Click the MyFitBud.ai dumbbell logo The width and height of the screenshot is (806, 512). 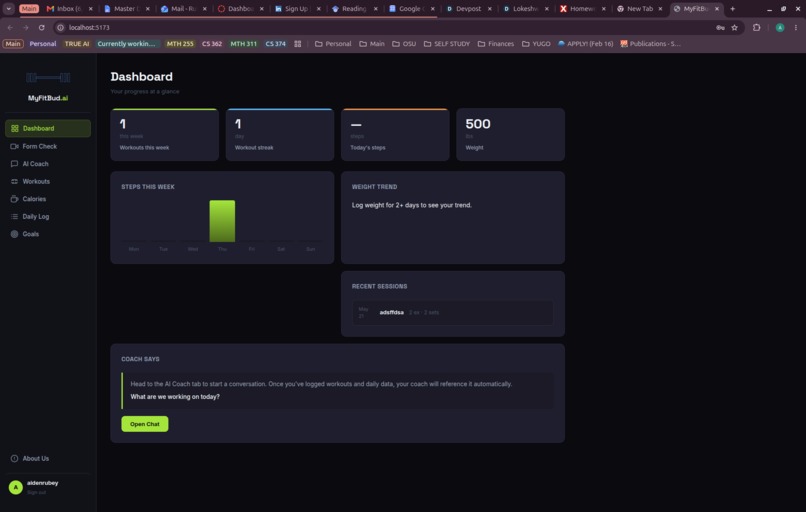(x=48, y=78)
